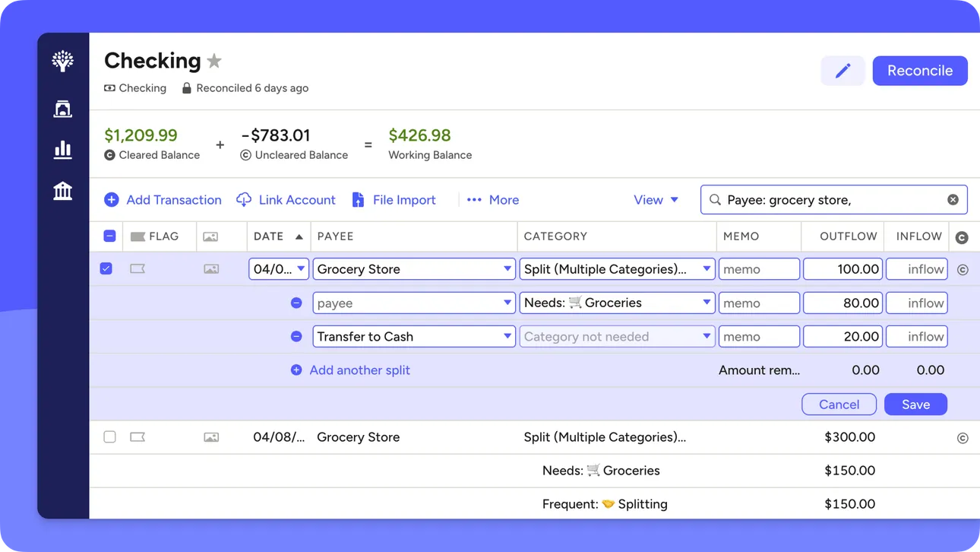This screenshot has width=980, height=552.
Task: Open the View dropdown menu
Action: [x=656, y=200]
